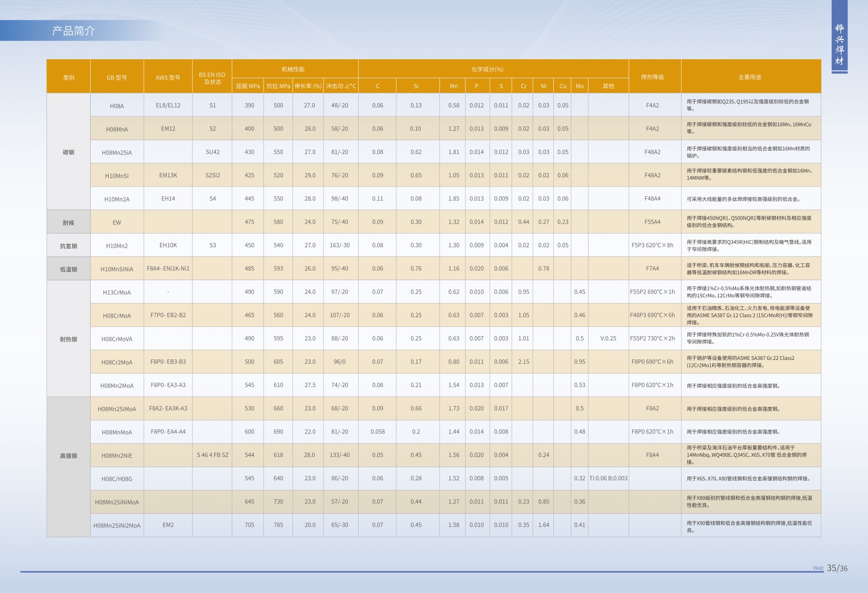Click the 碳钢 category cell
868x593 pixels.
point(68,152)
